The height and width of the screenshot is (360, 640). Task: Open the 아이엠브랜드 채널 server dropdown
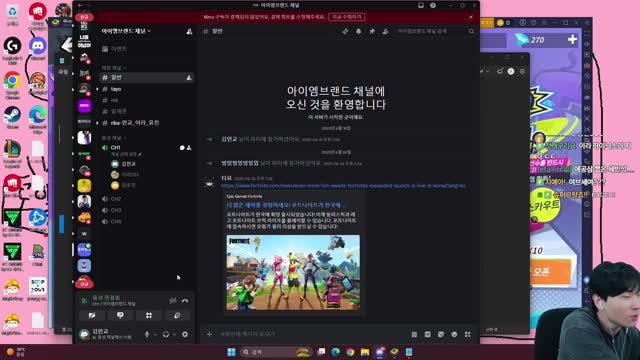(126, 31)
